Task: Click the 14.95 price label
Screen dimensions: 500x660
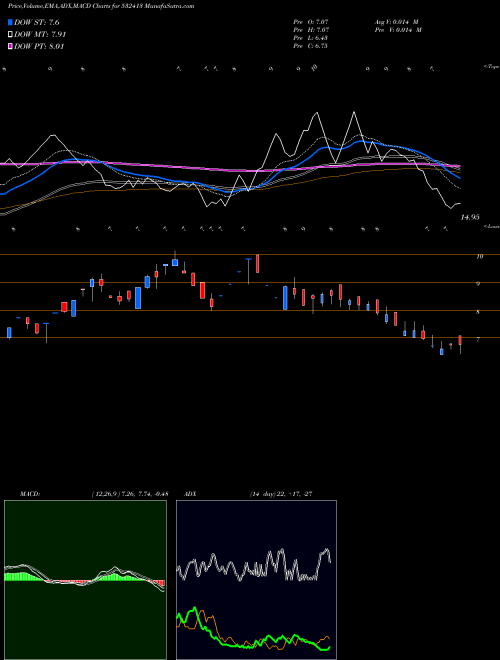Action: [470, 217]
